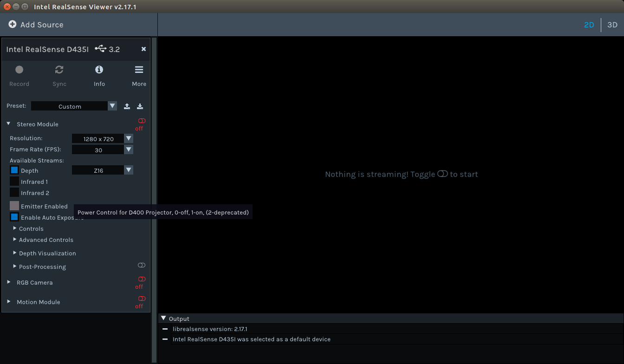Toggle the Post-Processing switch
The width and height of the screenshot is (624, 364).
142,265
